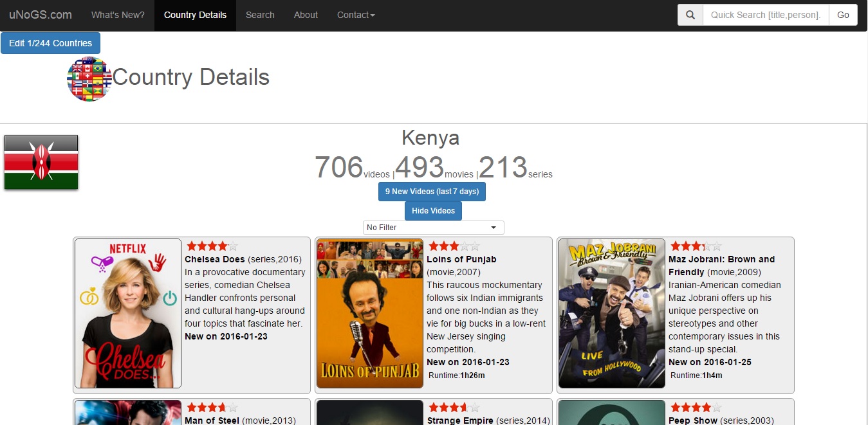Screen dimensions: 868x425
Task: Click the Loins of Punjab title
Action: pyautogui.click(x=461, y=259)
